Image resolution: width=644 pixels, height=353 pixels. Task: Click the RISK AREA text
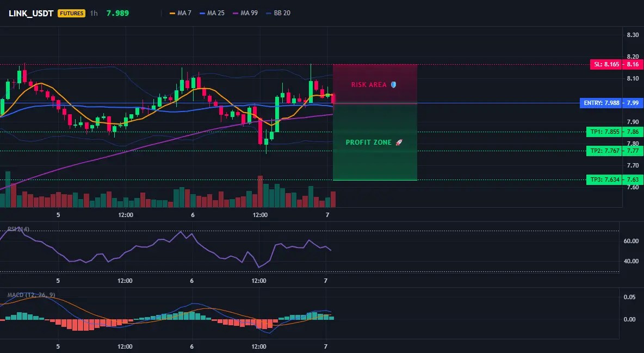369,85
